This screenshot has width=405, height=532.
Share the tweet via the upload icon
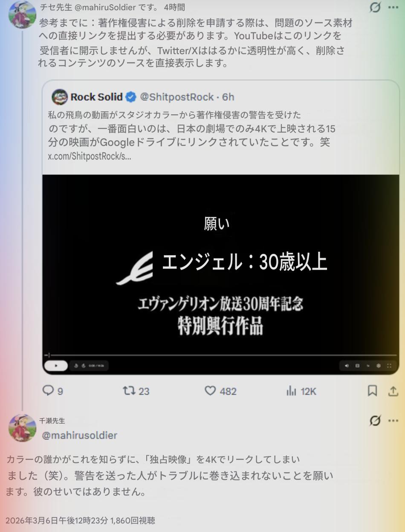pyautogui.click(x=393, y=391)
